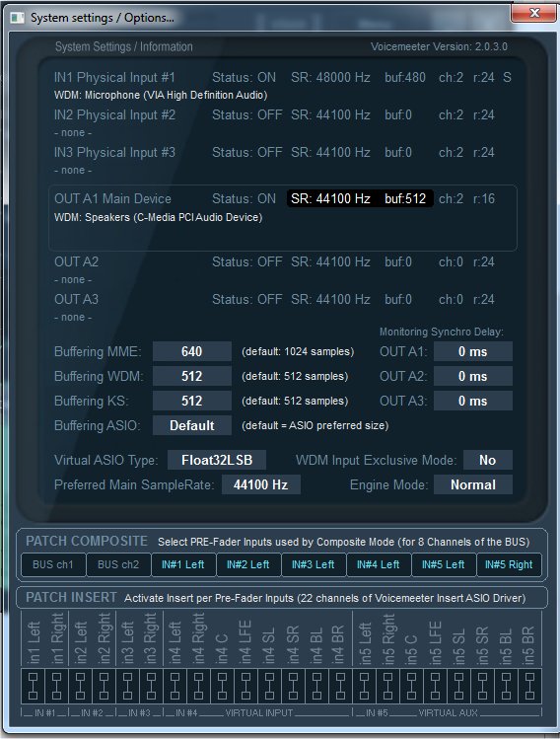Open the Preferred Main SampleRate 44100 Hz selector
560x739 pixels.
(x=260, y=484)
